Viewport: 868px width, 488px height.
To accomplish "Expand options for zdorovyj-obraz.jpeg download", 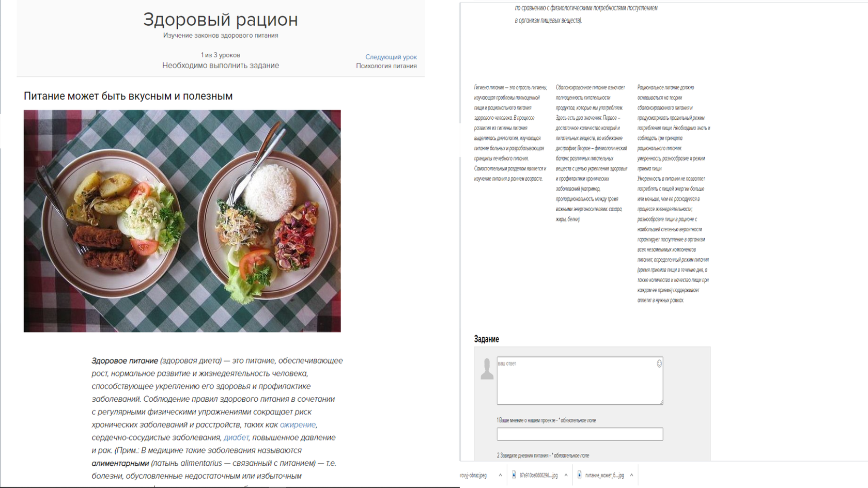I will click(x=500, y=475).
